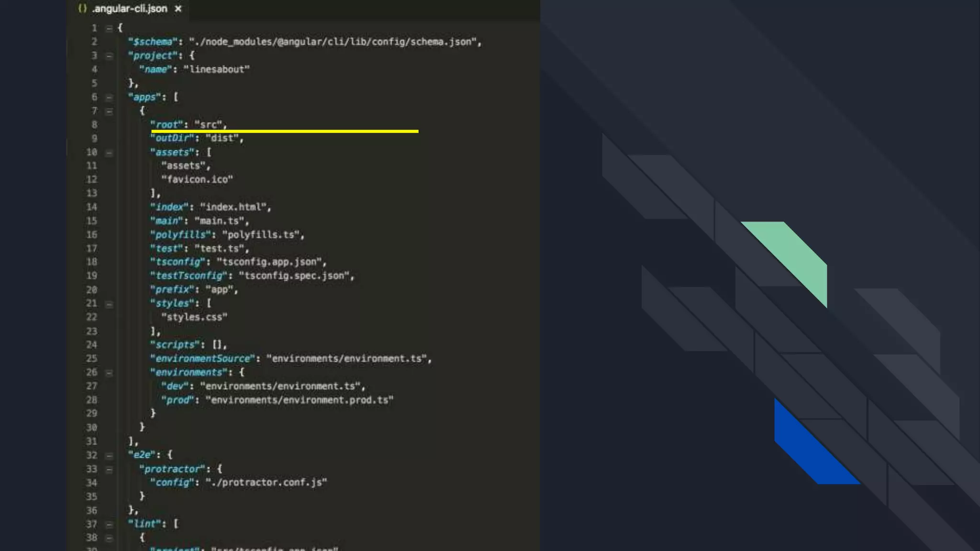Fold the "apps" array on line 6
This screenshot has height=551, width=980.
click(x=109, y=98)
